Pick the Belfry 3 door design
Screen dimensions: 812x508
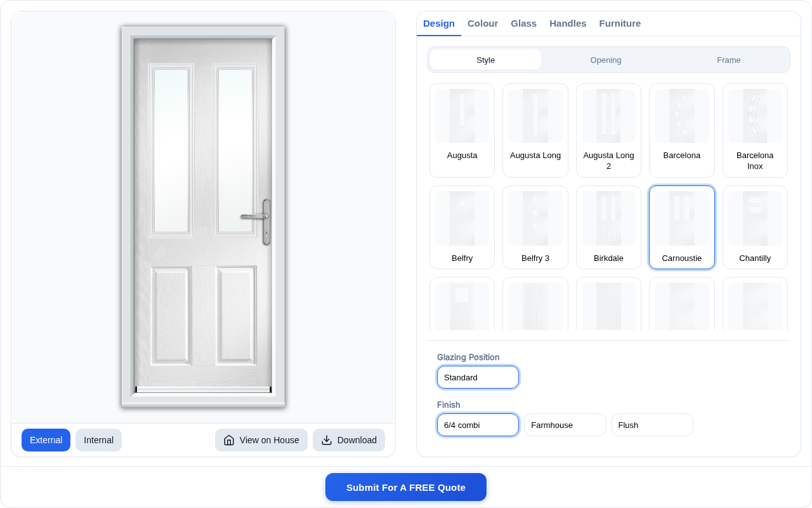click(x=535, y=227)
